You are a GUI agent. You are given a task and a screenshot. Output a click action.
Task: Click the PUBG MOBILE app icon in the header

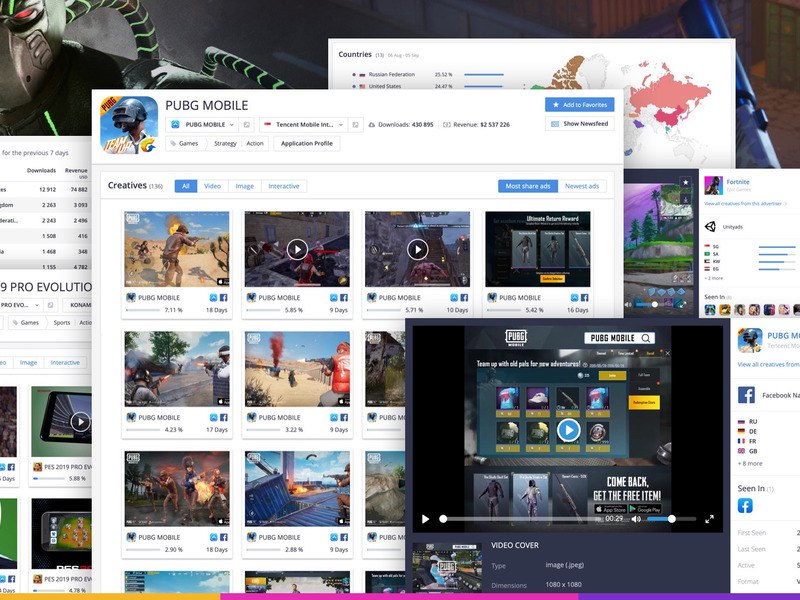tap(129, 125)
